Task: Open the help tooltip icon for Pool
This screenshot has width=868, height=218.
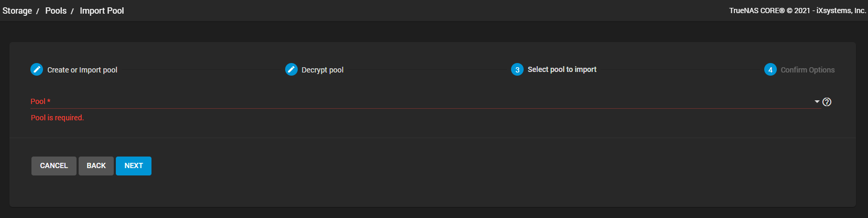Action: click(x=827, y=102)
